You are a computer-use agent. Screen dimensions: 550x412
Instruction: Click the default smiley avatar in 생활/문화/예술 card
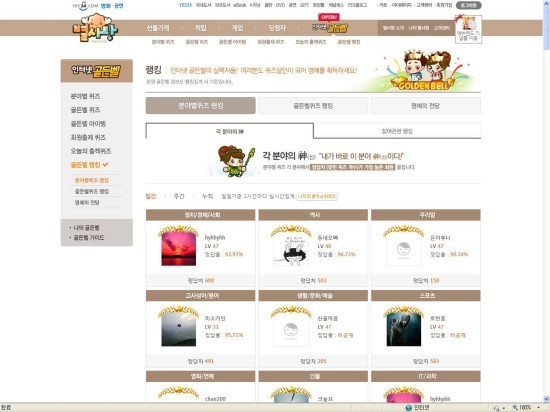291,330
